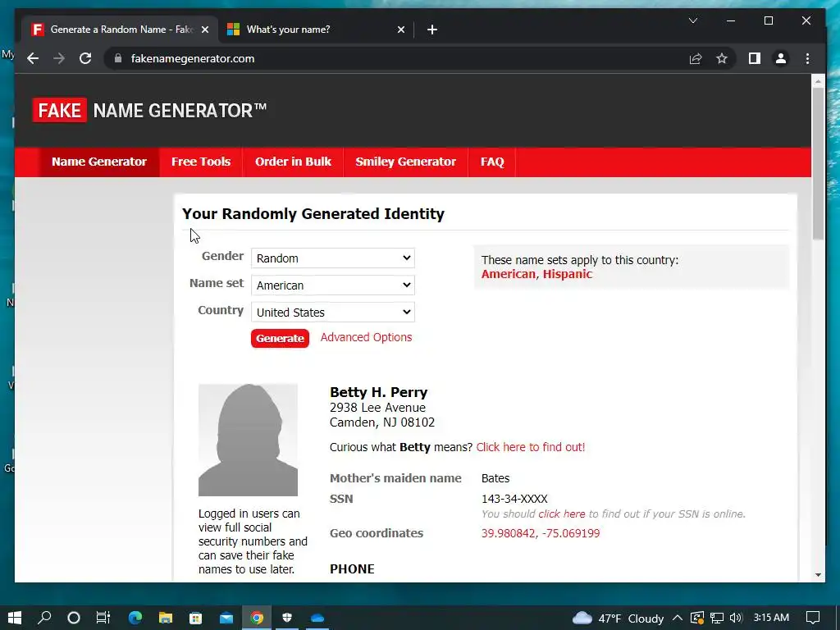Open the Country dropdown
This screenshot has height=630, width=840.
pos(333,312)
